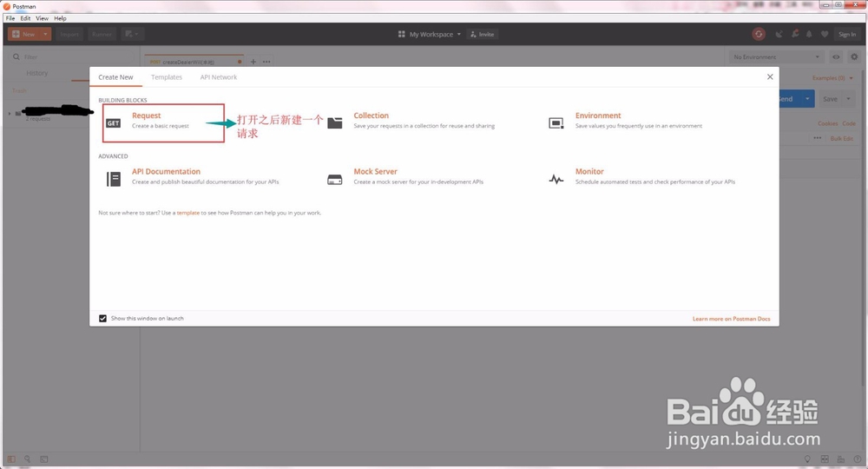Click the API Documentation icon

(x=114, y=179)
